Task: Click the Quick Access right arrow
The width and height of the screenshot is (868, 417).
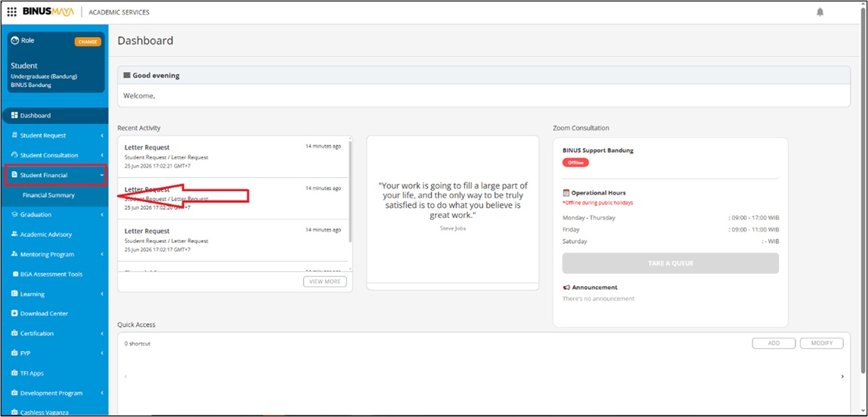Action: 842,377
